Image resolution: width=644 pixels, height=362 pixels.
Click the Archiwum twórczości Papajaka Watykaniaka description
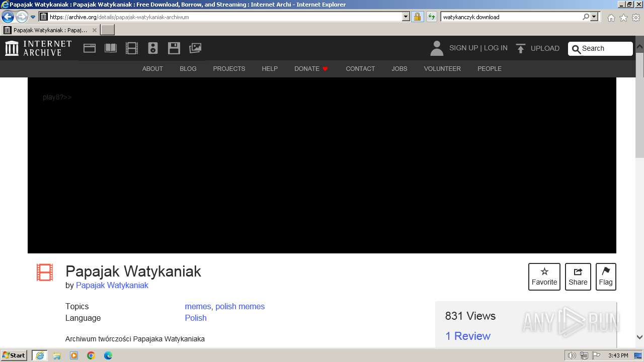point(135,339)
